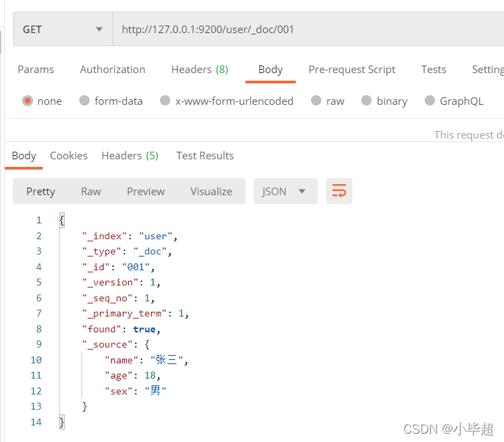504x442 pixels.
Task: Open the response Cookies tab
Action: (x=68, y=156)
